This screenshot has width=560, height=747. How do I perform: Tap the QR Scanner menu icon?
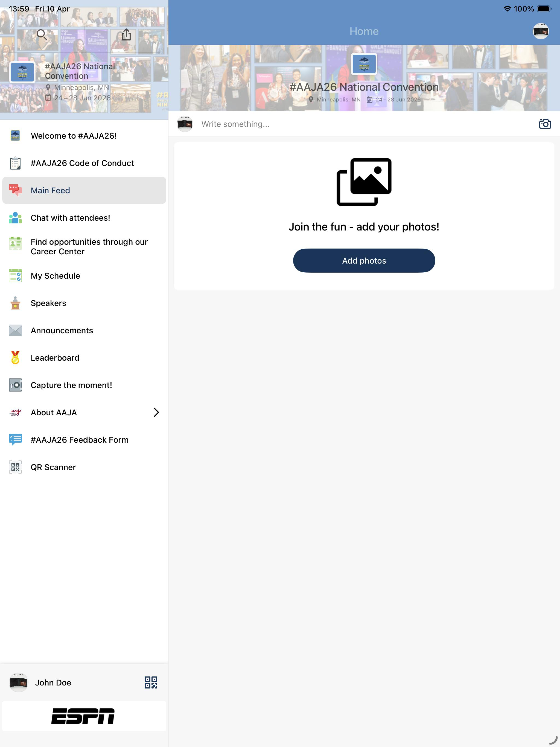[15, 467]
